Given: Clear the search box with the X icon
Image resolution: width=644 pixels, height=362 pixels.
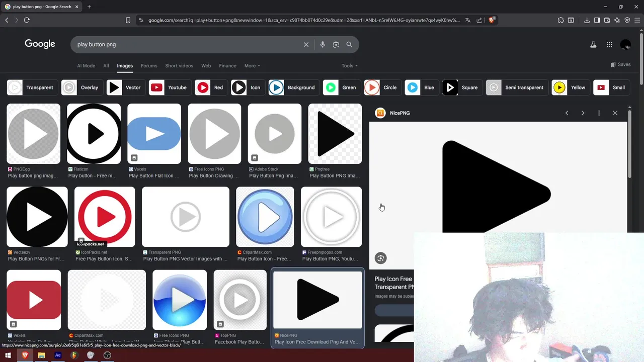Looking at the screenshot, I should click(x=306, y=45).
